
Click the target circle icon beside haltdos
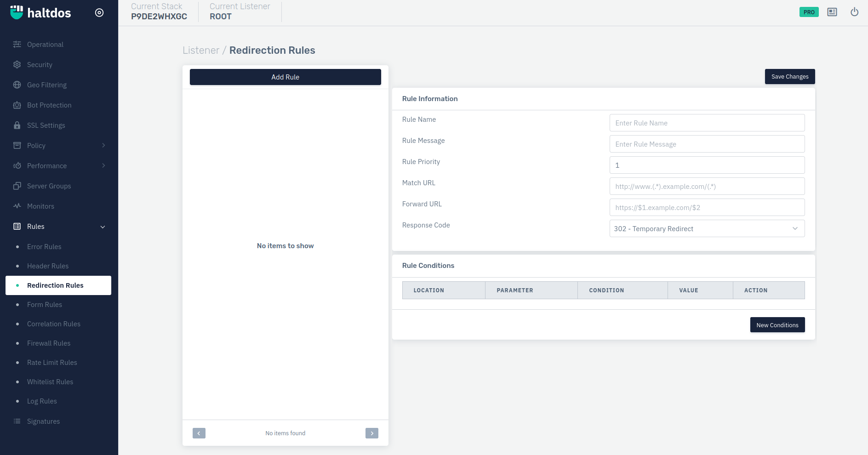[x=99, y=13]
